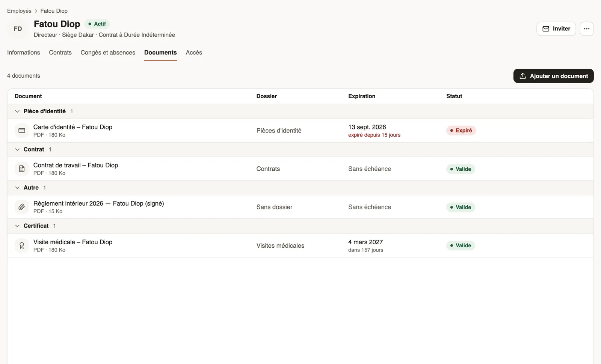Viewport: 601px width, 364px height.
Task: Collapse the Autre group
Action: click(x=17, y=188)
